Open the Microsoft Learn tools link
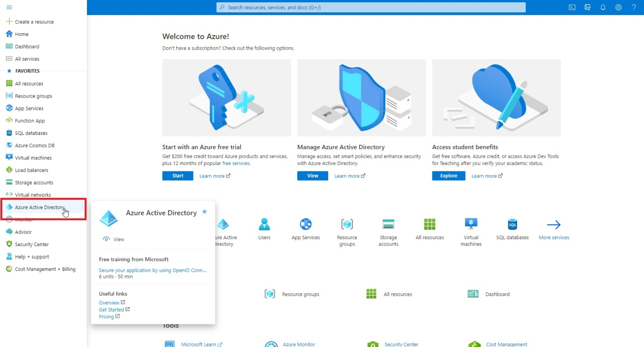644x347 pixels. 202,344
